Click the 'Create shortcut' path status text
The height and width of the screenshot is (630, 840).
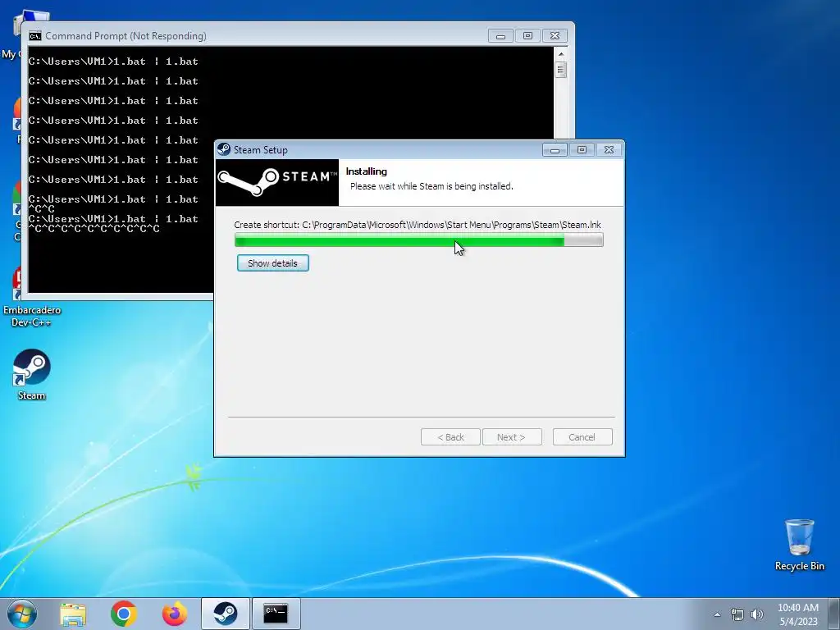click(x=418, y=225)
